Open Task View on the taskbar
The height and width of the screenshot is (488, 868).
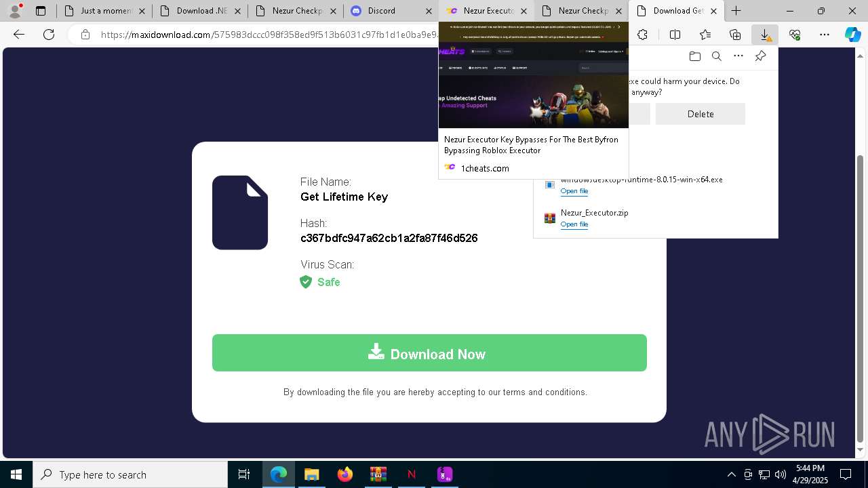point(244,474)
